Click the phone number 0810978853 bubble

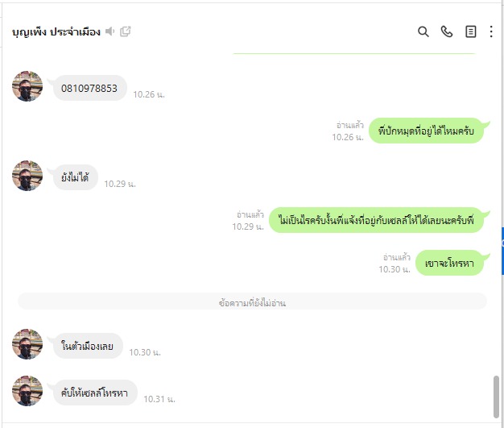point(89,88)
